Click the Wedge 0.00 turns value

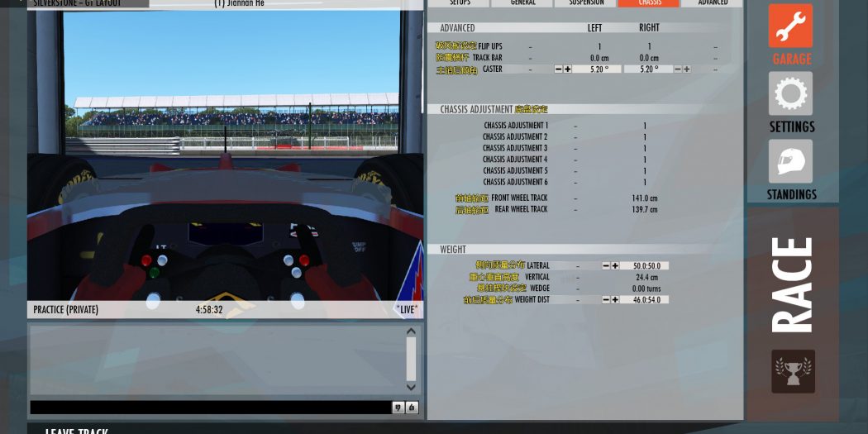(646, 289)
